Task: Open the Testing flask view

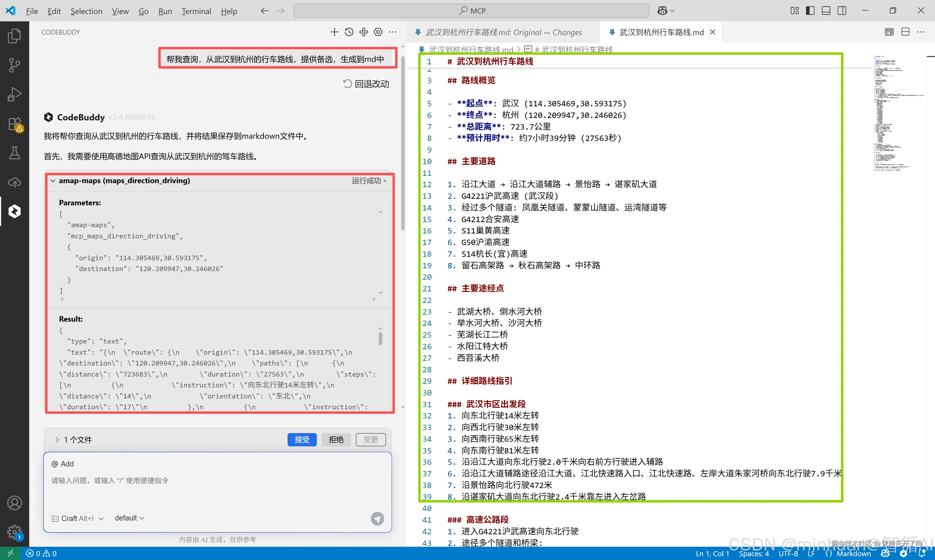Action: [14, 153]
